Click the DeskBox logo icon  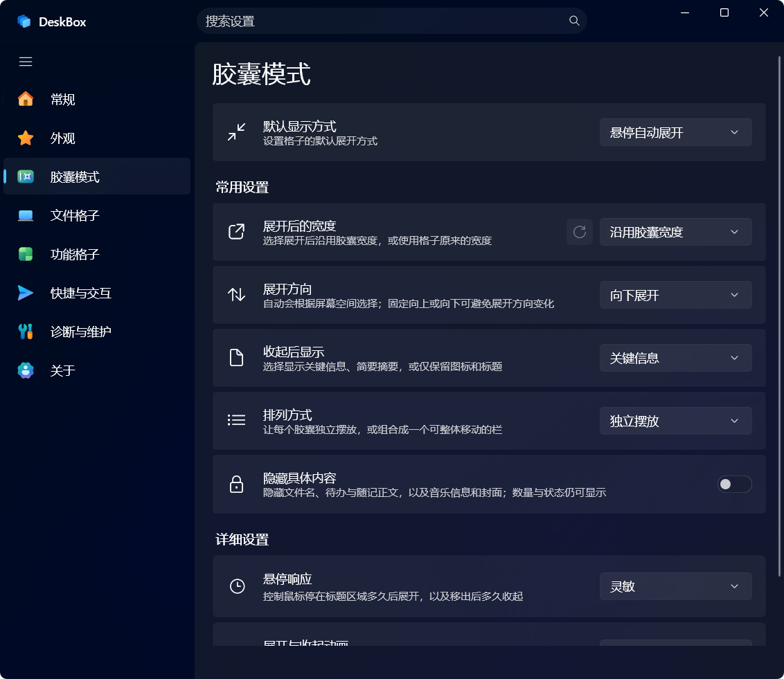click(24, 21)
